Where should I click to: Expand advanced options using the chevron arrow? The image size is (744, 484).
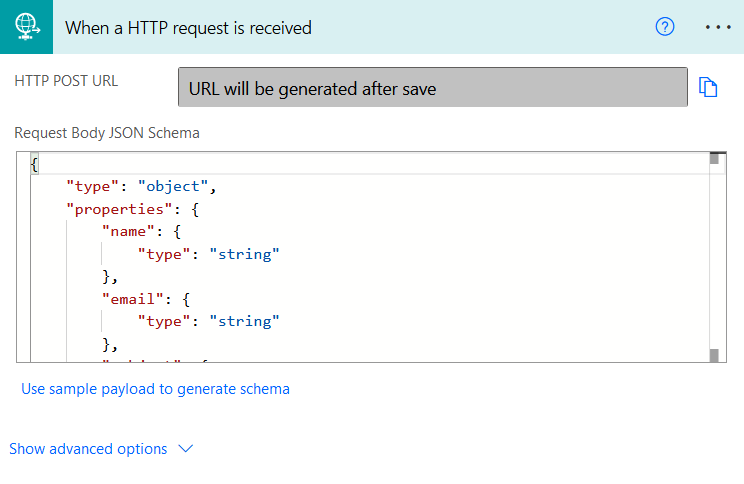tap(185, 449)
